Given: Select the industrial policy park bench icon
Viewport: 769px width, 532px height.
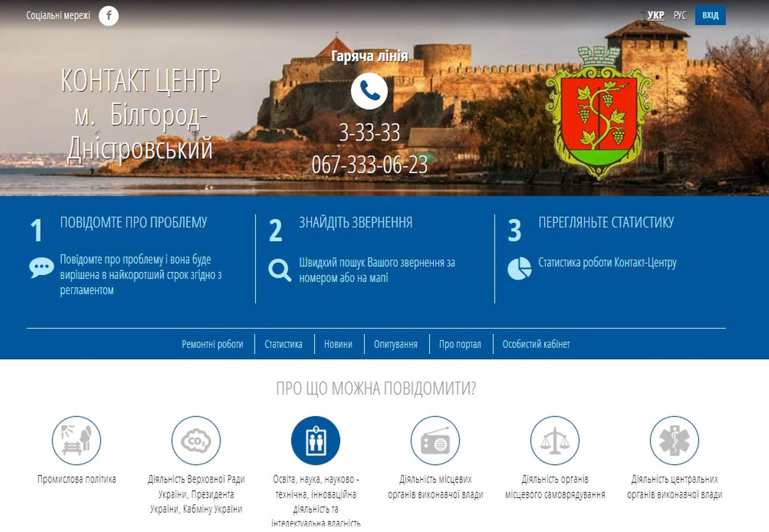Looking at the screenshot, I should pyautogui.click(x=76, y=440).
